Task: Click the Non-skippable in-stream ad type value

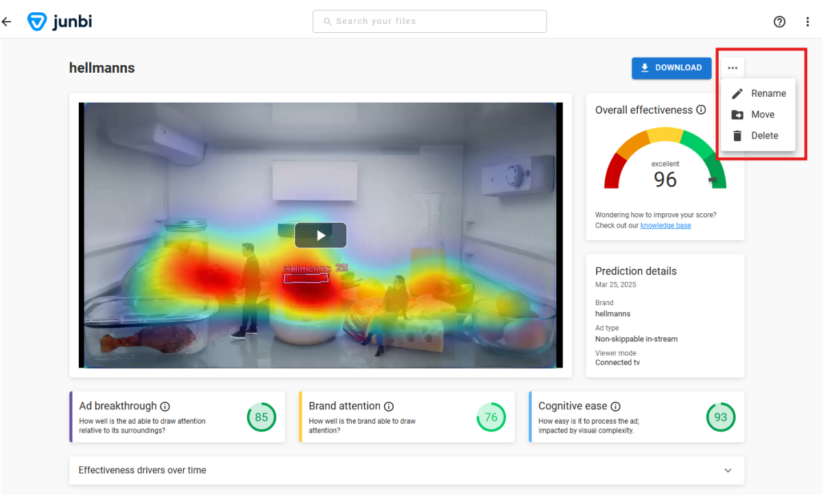Action: pyautogui.click(x=636, y=339)
